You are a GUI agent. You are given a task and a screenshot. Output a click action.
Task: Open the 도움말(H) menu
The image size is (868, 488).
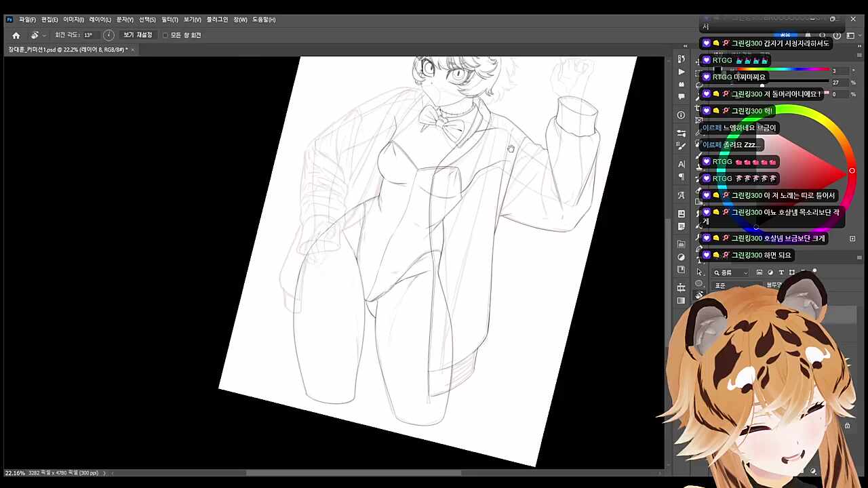[264, 20]
